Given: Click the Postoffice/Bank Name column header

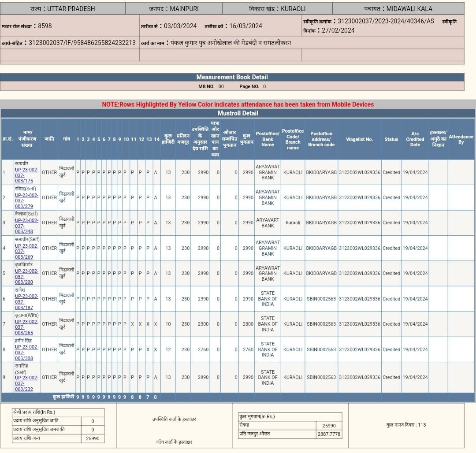Looking at the screenshot, I should (x=268, y=139).
